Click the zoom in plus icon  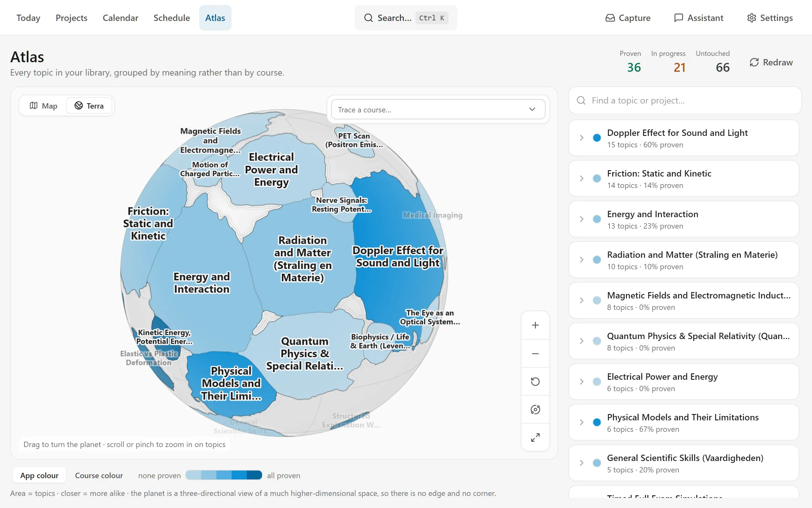pyautogui.click(x=535, y=325)
